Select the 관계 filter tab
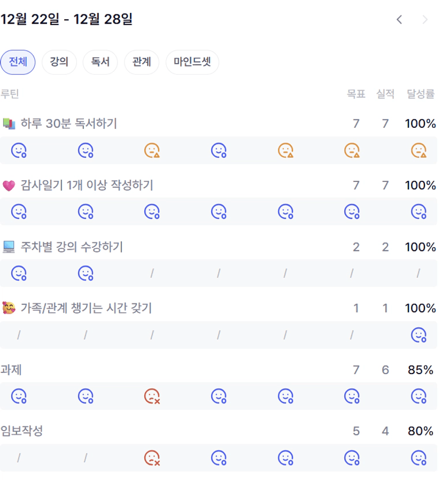Screen dimensions: 442x504 (x=141, y=62)
